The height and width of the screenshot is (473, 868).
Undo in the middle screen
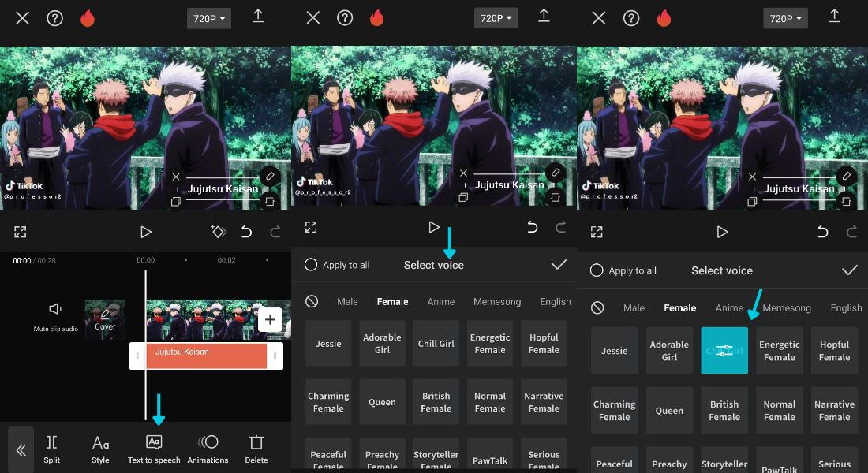coord(532,227)
